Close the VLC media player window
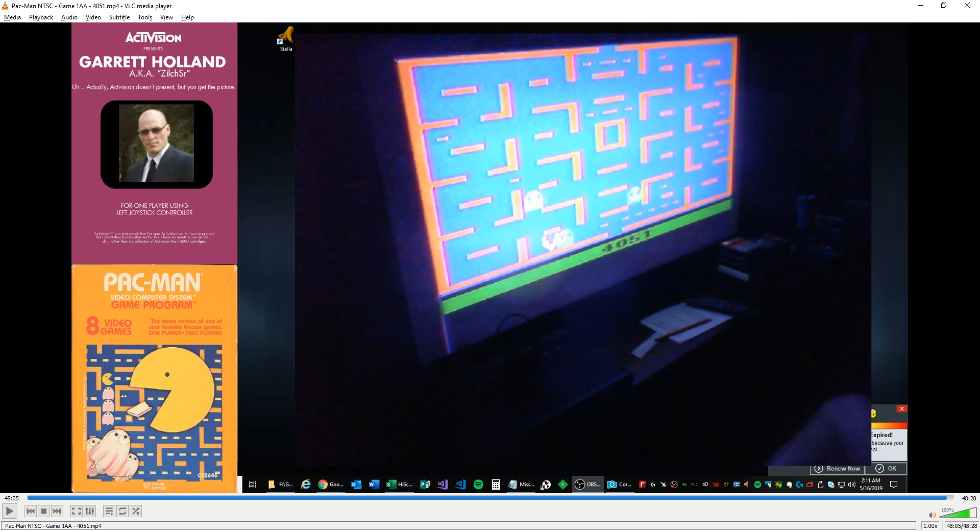 [967, 6]
